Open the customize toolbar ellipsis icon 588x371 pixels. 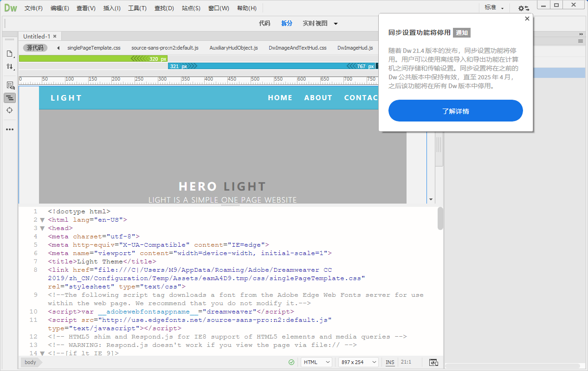[10, 129]
